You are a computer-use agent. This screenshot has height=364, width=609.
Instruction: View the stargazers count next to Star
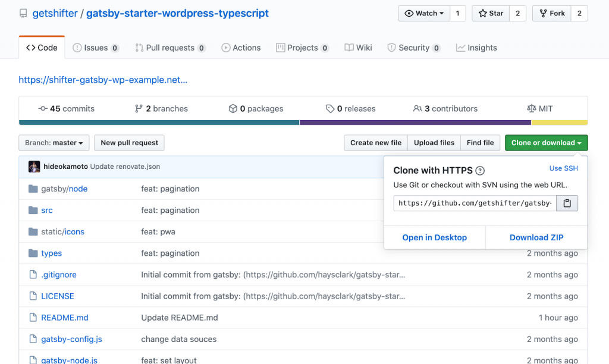click(518, 14)
